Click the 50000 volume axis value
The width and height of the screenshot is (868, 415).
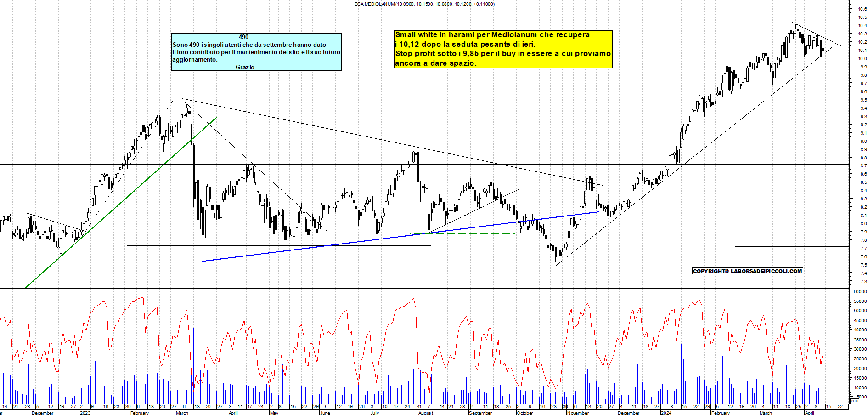(860, 311)
